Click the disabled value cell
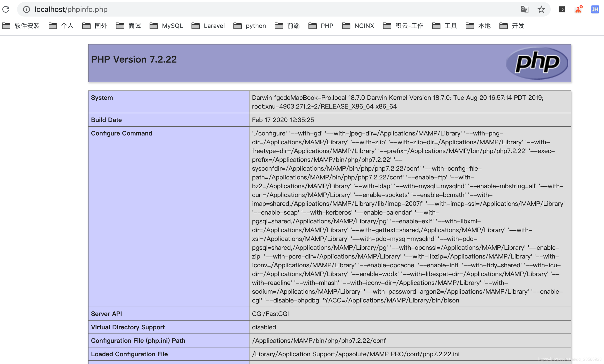 [410, 327]
